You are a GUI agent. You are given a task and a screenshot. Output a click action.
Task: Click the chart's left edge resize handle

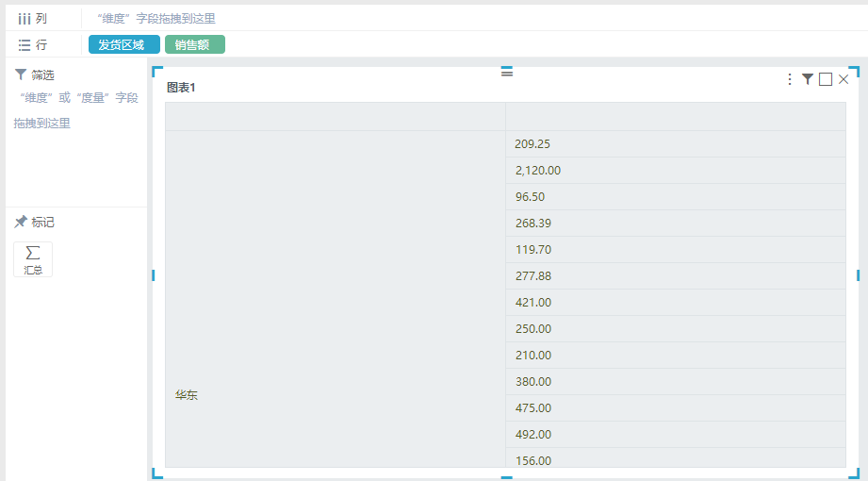[154, 275]
